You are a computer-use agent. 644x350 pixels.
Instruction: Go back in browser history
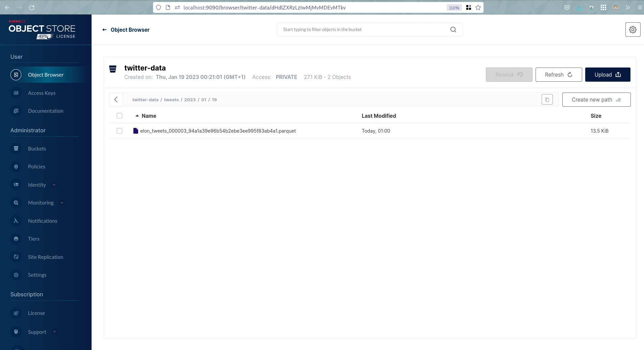click(x=7, y=7)
